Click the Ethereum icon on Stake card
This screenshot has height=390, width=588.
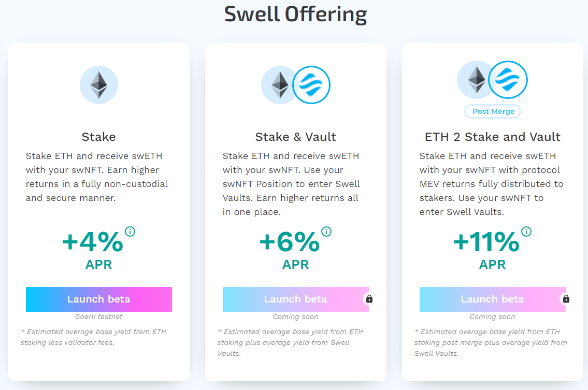click(x=98, y=85)
